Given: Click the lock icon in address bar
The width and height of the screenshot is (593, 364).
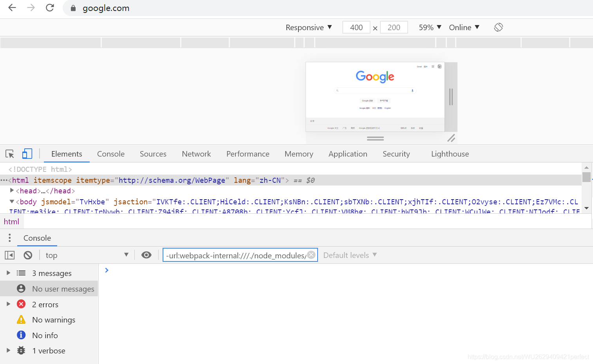Looking at the screenshot, I should [x=73, y=8].
